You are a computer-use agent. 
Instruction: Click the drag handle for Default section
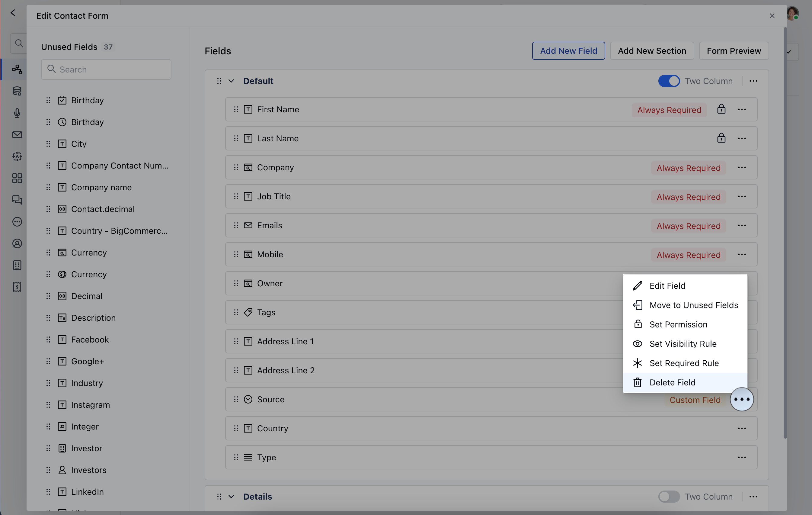[219, 81]
